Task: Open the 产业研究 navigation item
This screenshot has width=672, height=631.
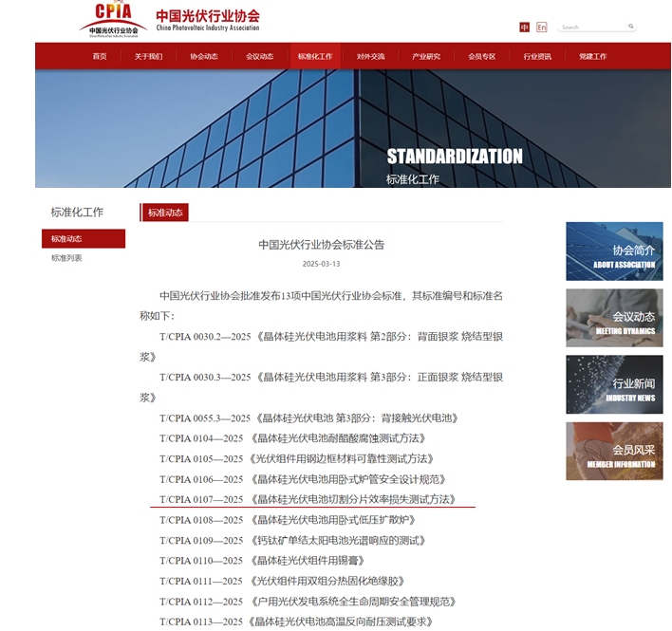Action: point(426,57)
